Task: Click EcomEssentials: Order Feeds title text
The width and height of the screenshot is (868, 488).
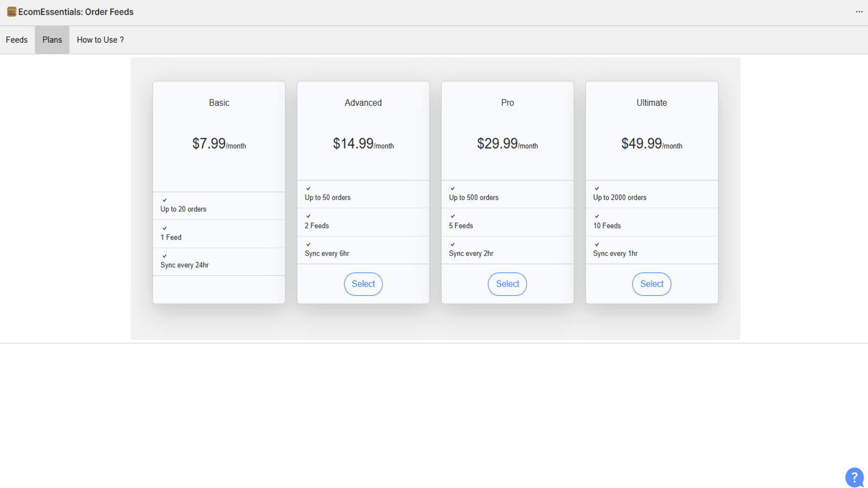Action: tap(76, 12)
